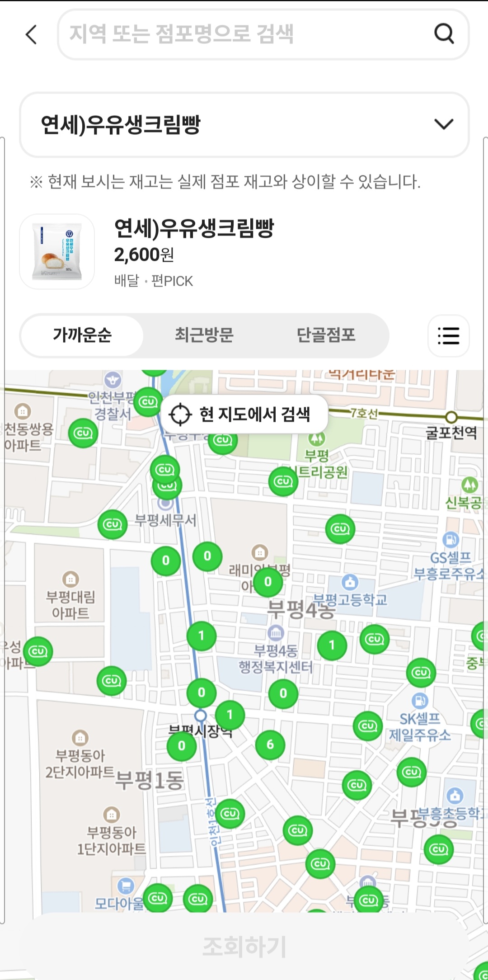Tap the 부평고등학교 school icon

350,582
